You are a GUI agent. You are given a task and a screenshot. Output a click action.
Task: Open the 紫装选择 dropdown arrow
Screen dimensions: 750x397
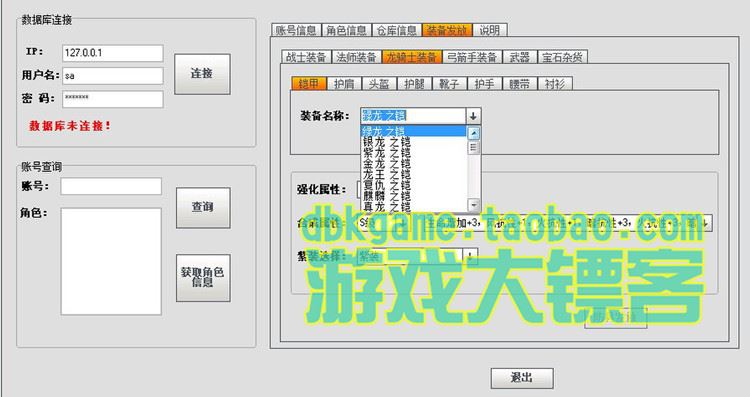[470, 256]
